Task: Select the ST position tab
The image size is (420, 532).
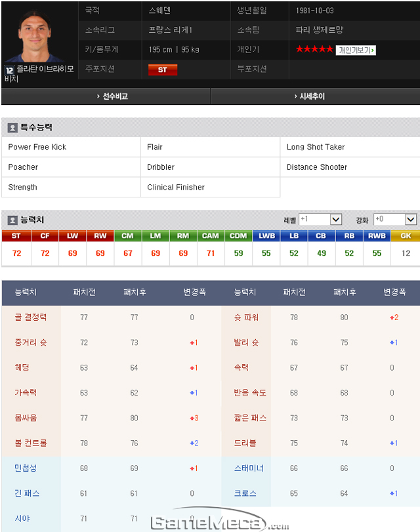Action: point(16,235)
